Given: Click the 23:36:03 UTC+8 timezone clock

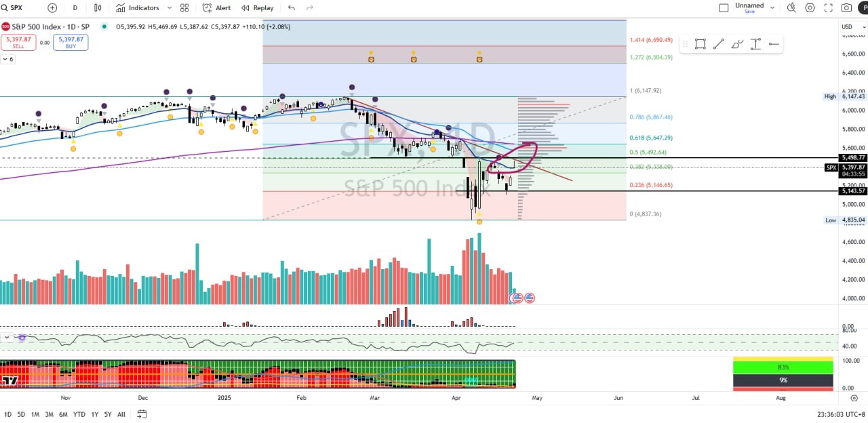Looking at the screenshot, I should [x=841, y=414].
